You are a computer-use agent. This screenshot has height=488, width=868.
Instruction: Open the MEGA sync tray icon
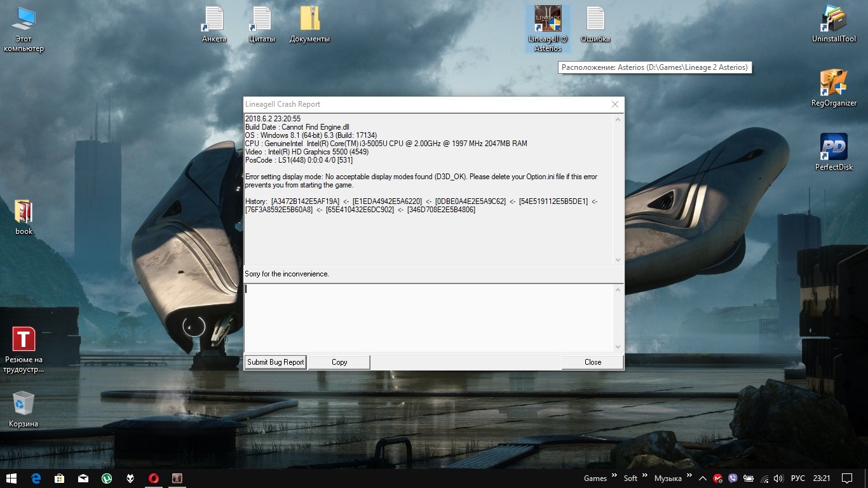pyautogui.click(x=717, y=478)
